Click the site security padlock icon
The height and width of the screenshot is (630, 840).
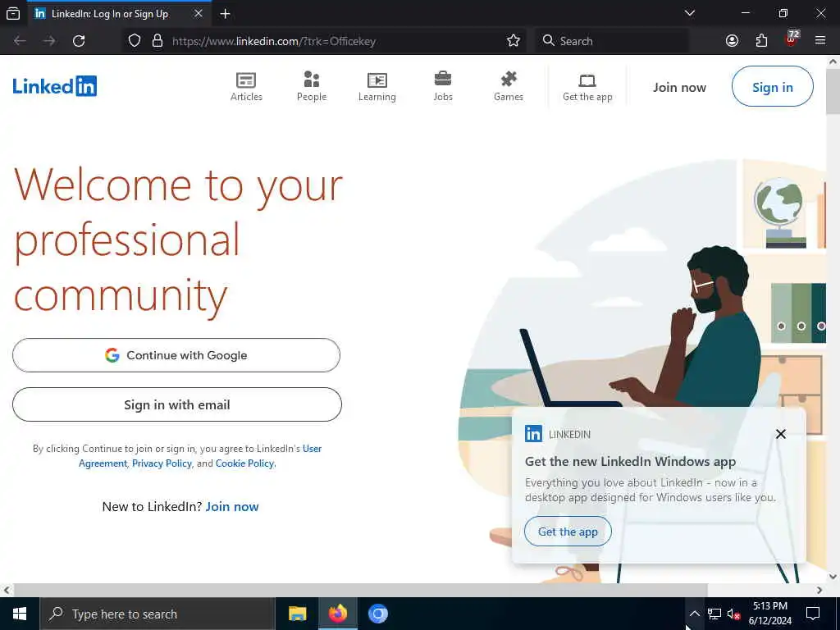(x=157, y=41)
